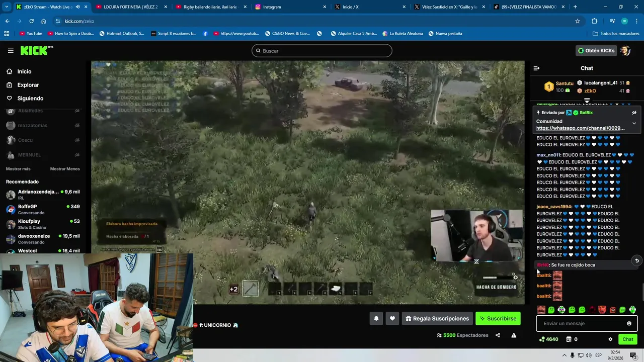The image size is (644, 362).
Task: Open browser extensions puzzle icon
Action: pos(595,21)
